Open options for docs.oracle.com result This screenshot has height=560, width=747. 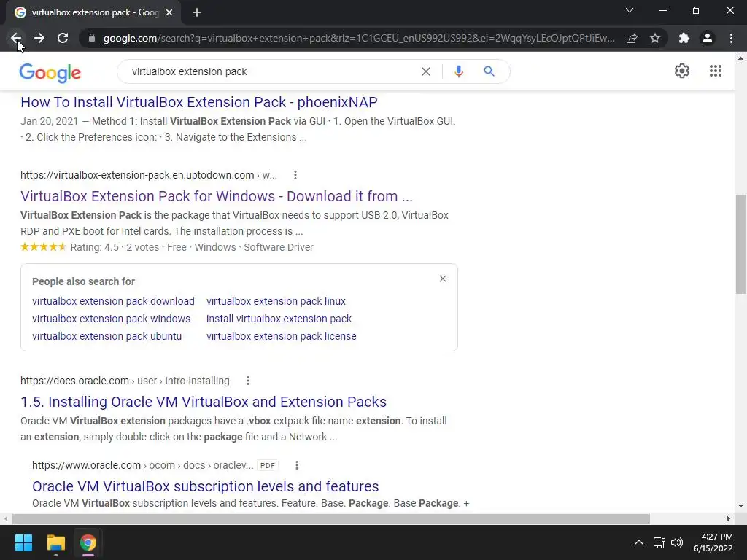(x=248, y=381)
